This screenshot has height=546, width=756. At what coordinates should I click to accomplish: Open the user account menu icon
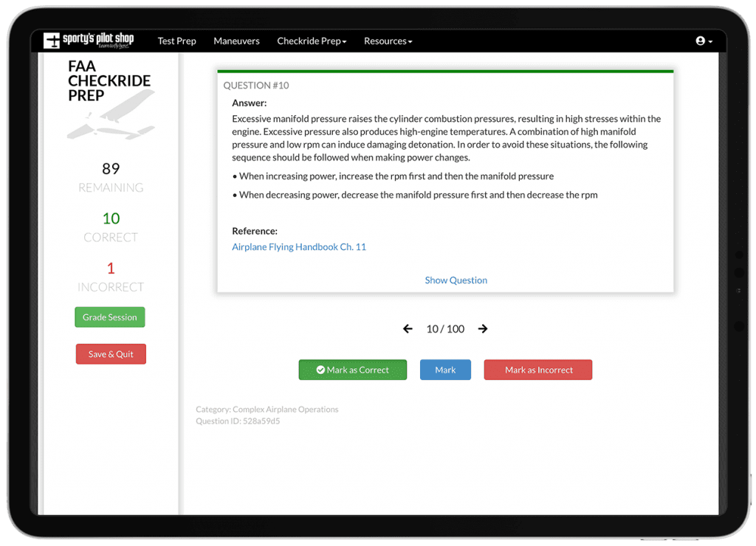[704, 41]
